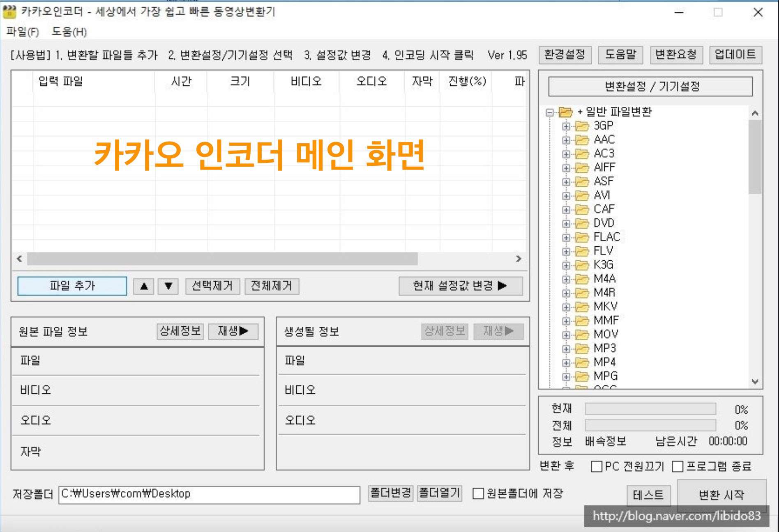Click the AVI folder icon
The width and height of the screenshot is (779, 532).
tap(582, 195)
